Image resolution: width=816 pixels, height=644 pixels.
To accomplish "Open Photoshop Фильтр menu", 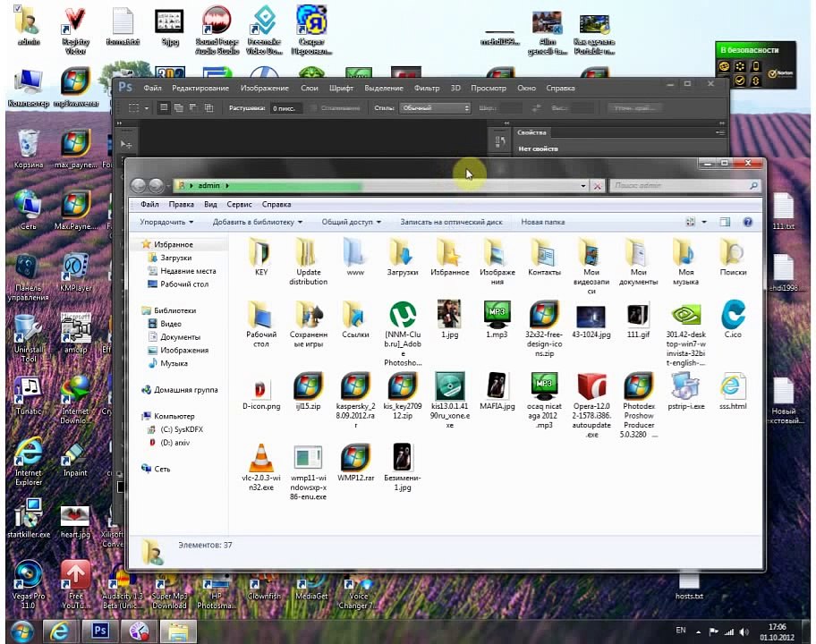I will coord(427,88).
